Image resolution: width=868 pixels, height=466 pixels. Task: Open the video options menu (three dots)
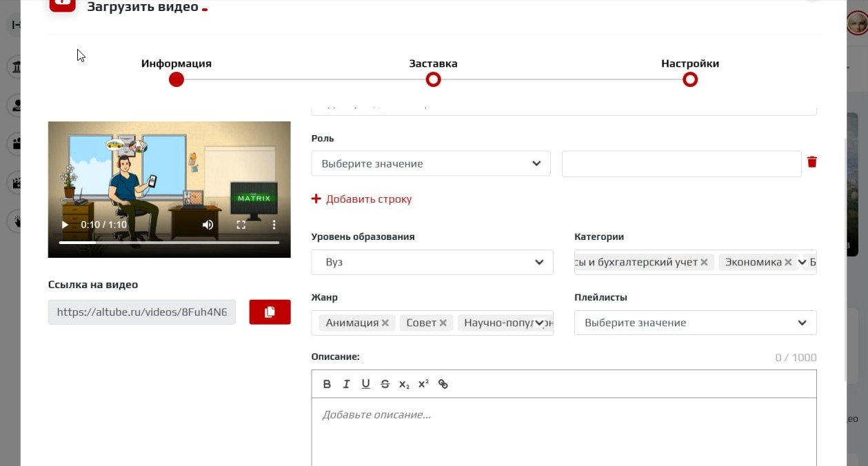pyautogui.click(x=273, y=224)
